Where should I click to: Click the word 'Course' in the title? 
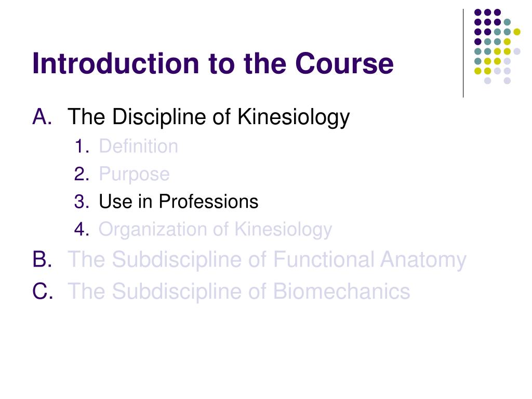pos(344,63)
